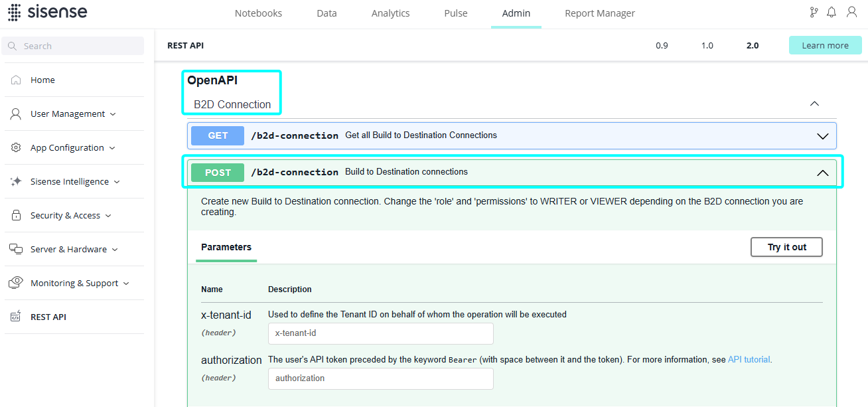This screenshot has width=868, height=407.
Task: Open the Git branch icon in header
Action: tap(814, 13)
